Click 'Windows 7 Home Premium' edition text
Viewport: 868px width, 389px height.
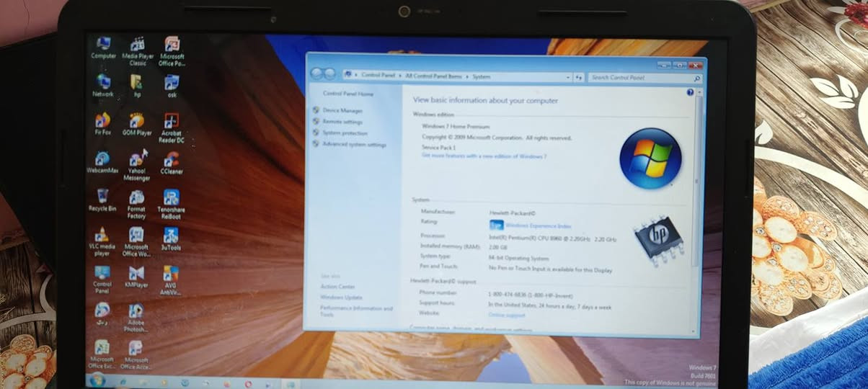(456, 126)
